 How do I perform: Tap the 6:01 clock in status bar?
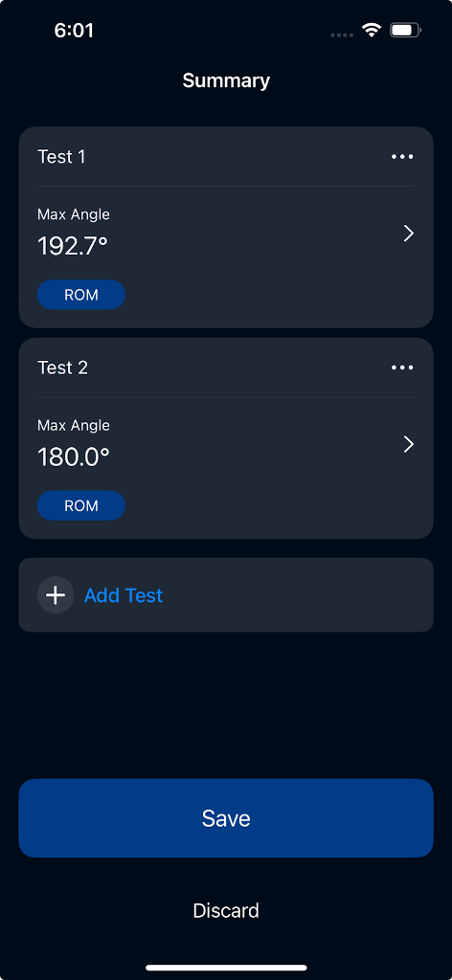pos(74,31)
